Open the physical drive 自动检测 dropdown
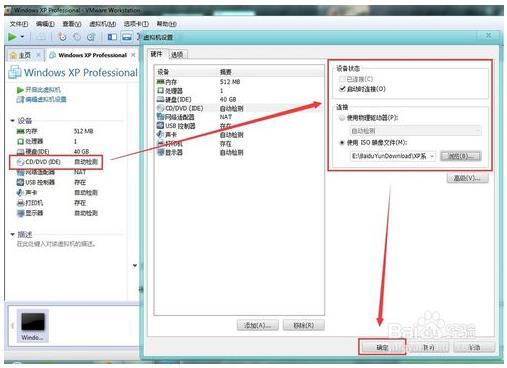Viewport: 507px width, 368px height. coord(415,131)
